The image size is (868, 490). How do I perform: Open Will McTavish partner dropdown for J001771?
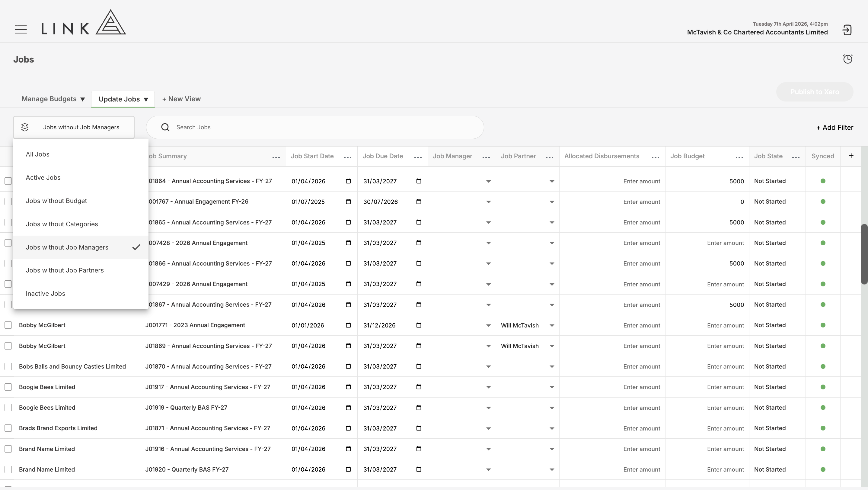552,325
